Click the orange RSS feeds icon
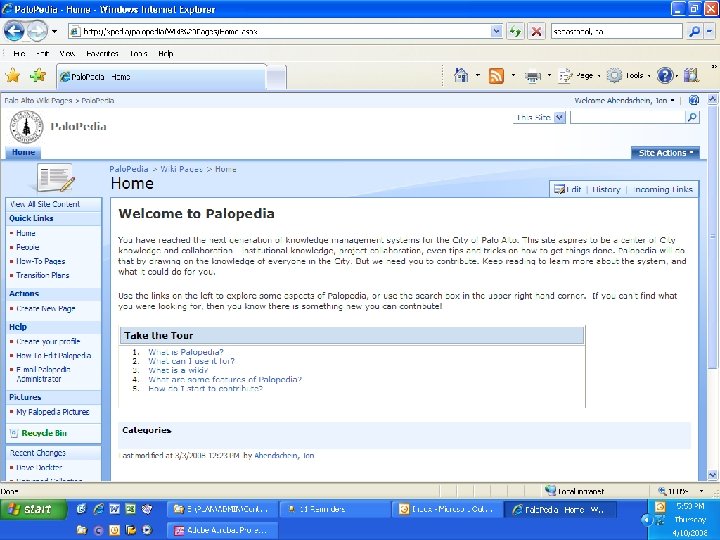Image resolution: width=720 pixels, height=540 pixels. [496, 75]
